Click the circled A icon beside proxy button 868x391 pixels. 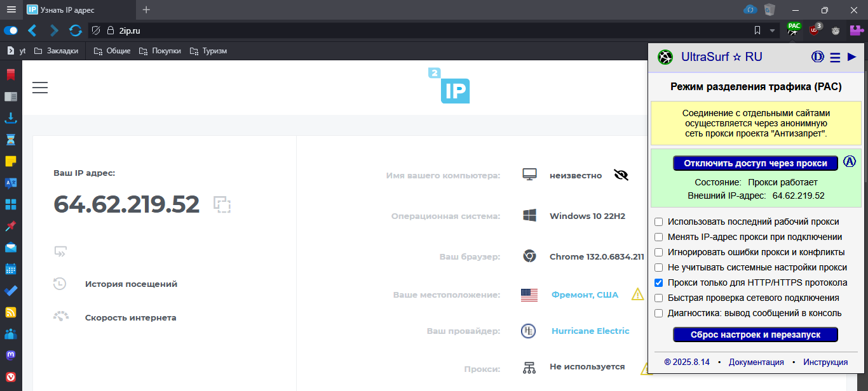pos(850,161)
